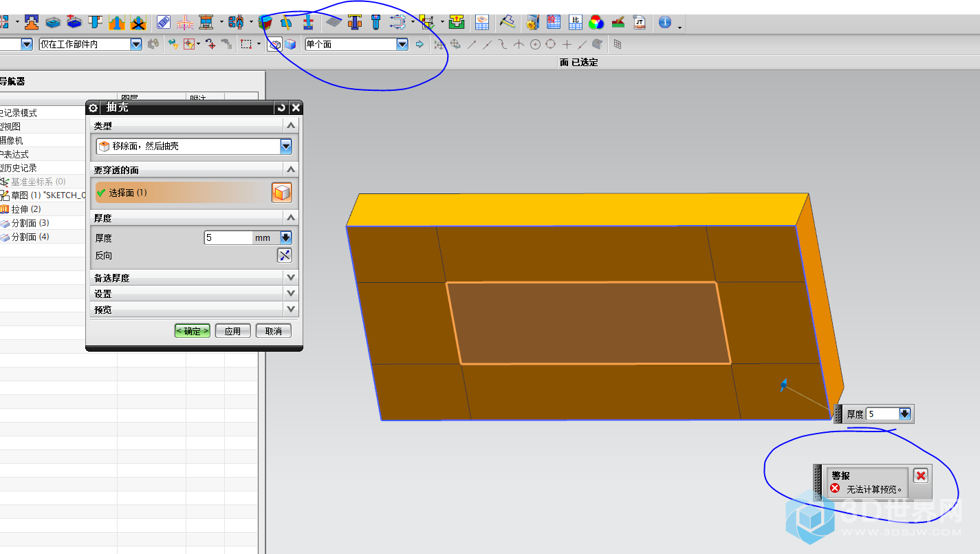Select 基准坐标系 (0) in the navigator
The width and height of the screenshot is (980, 554).
pyautogui.click(x=39, y=182)
